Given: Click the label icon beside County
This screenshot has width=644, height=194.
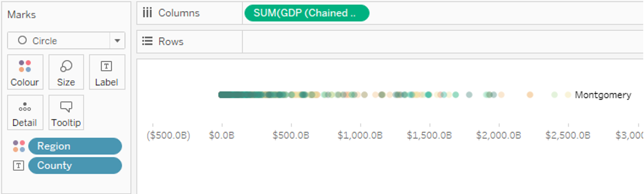Looking at the screenshot, I should 18,166.
